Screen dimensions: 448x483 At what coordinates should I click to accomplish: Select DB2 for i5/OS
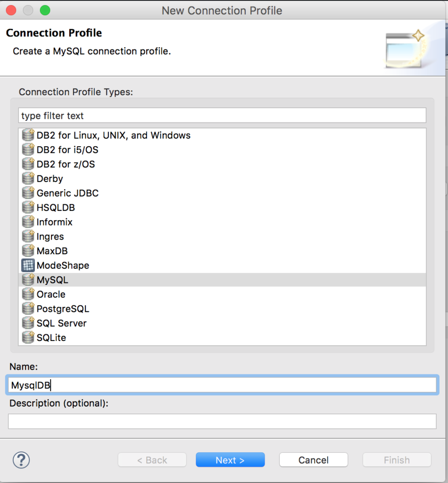(71, 149)
